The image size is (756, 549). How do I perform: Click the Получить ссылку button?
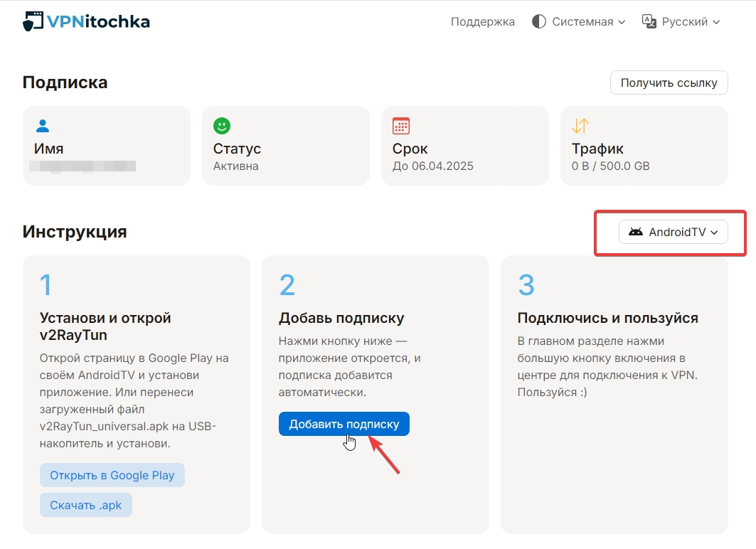tap(669, 82)
